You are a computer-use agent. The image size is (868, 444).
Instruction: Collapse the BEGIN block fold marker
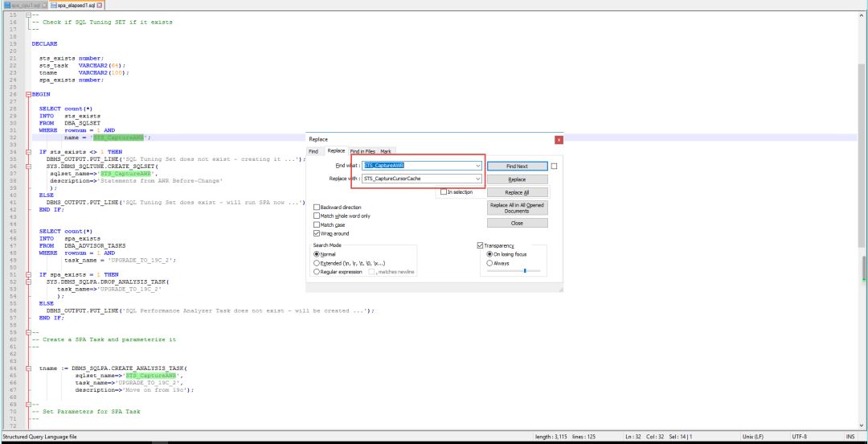(x=28, y=94)
